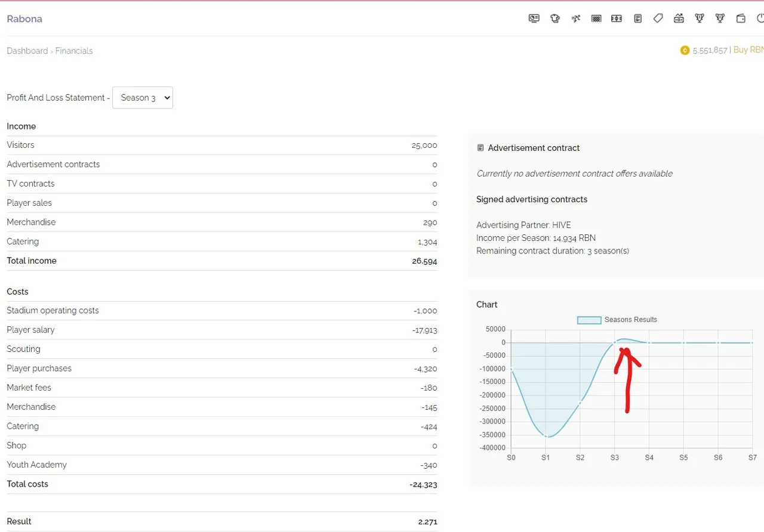
Task: Click the price tag market icon
Action: click(658, 18)
